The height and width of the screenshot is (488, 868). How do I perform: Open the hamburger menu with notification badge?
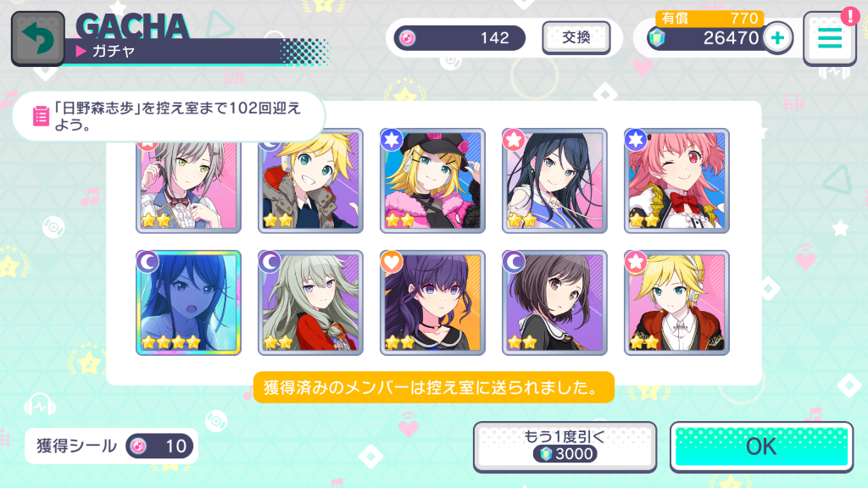[830, 38]
